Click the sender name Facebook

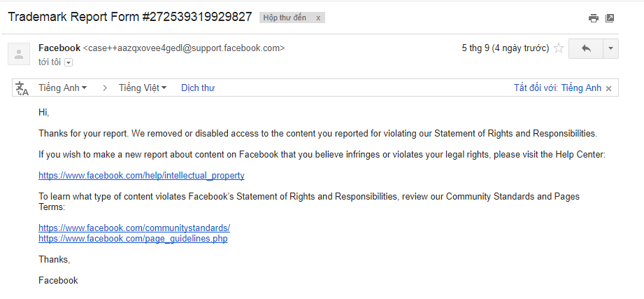pyautogui.click(x=59, y=48)
